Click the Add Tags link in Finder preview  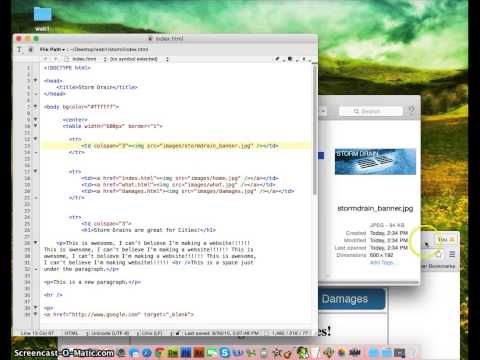pyautogui.click(x=382, y=262)
